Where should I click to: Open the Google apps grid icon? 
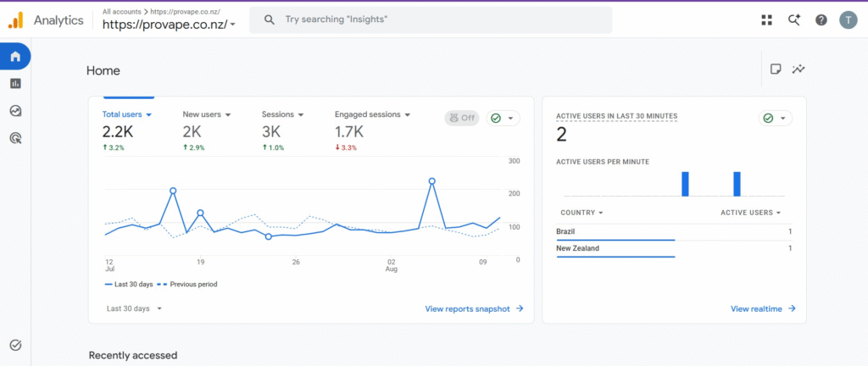point(766,19)
